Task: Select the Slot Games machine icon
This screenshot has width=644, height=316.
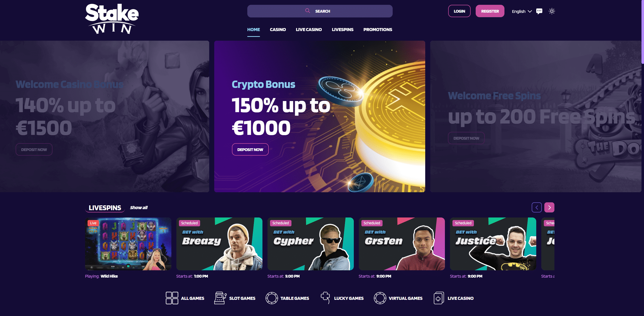Action: (220, 298)
